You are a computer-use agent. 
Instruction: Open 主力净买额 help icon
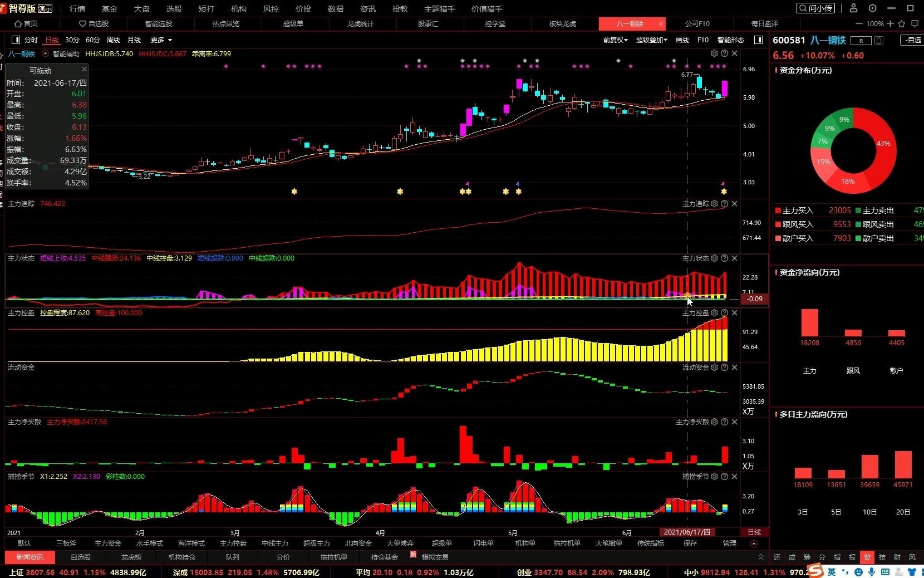click(724, 422)
